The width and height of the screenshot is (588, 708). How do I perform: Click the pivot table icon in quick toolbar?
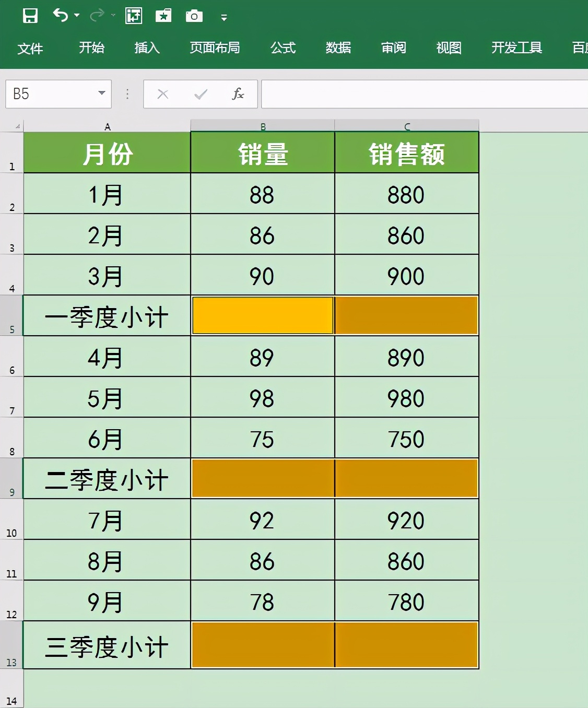(x=134, y=16)
